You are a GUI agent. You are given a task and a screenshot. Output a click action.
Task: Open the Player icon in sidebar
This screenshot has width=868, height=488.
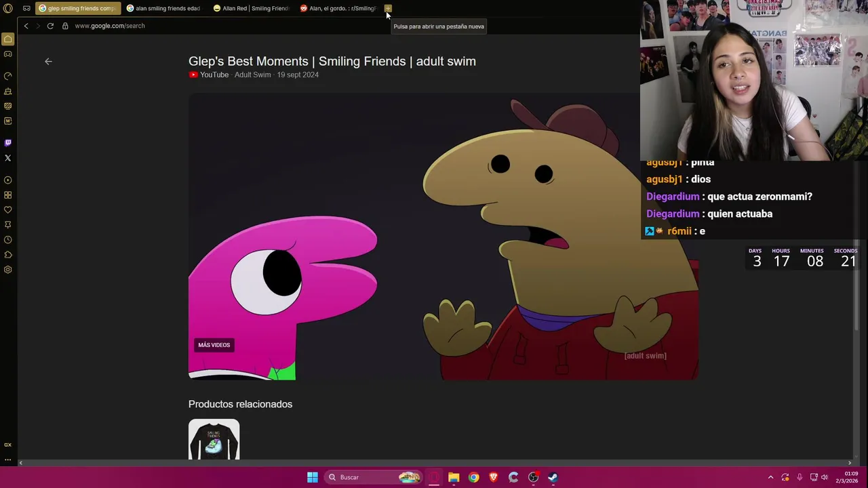click(x=8, y=180)
